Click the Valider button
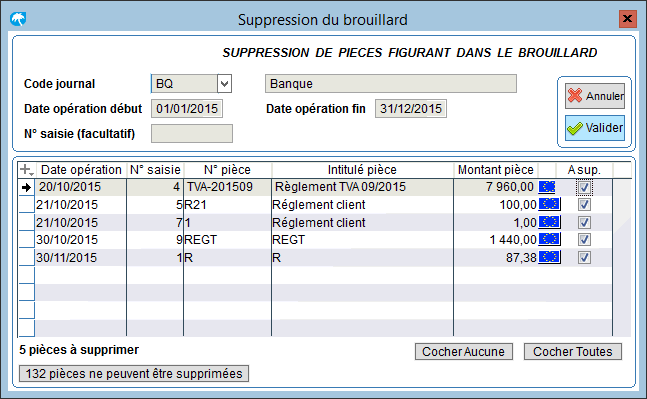The width and height of the screenshot is (647, 399). pos(595,128)
